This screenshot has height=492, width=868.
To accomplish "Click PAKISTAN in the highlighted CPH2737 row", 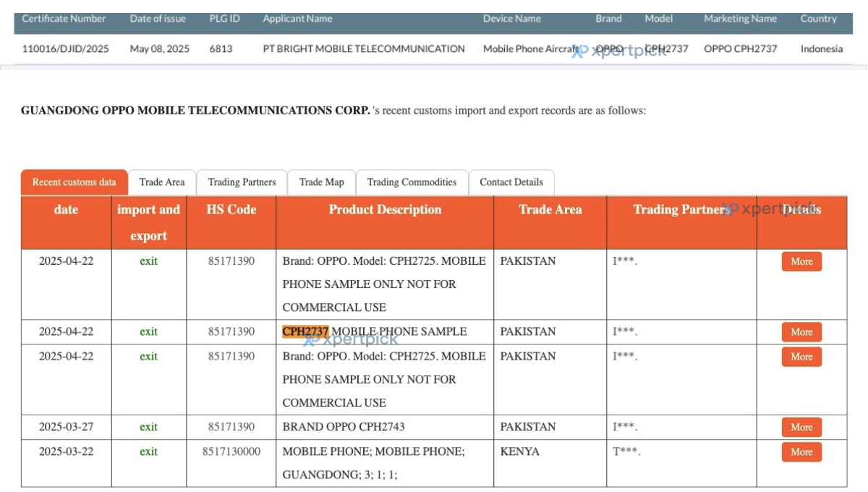I will [x=528, y=331].
